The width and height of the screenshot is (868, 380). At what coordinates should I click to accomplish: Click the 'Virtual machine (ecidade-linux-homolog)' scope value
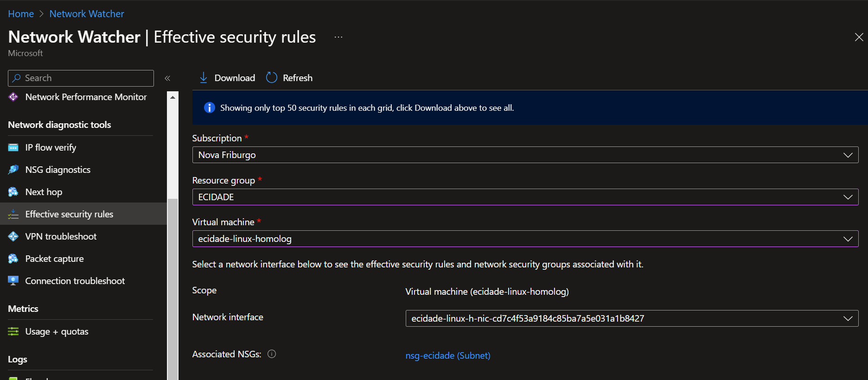[x=487, y=291]
